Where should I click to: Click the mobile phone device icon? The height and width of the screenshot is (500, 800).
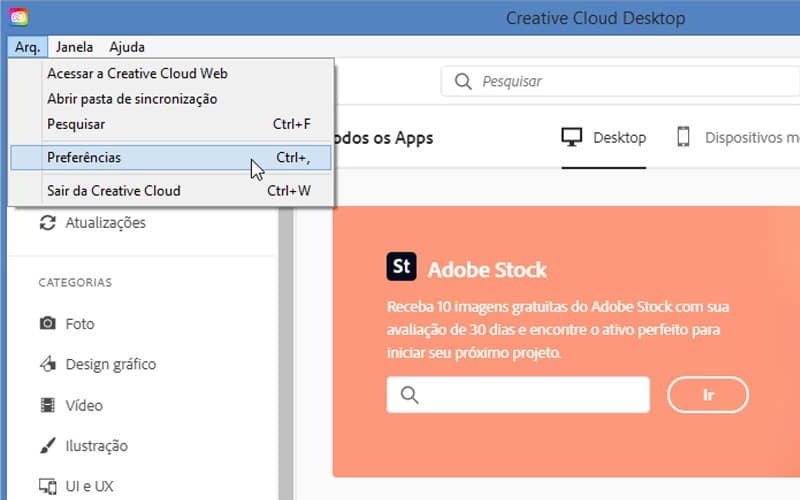click(x=683, y=137)
